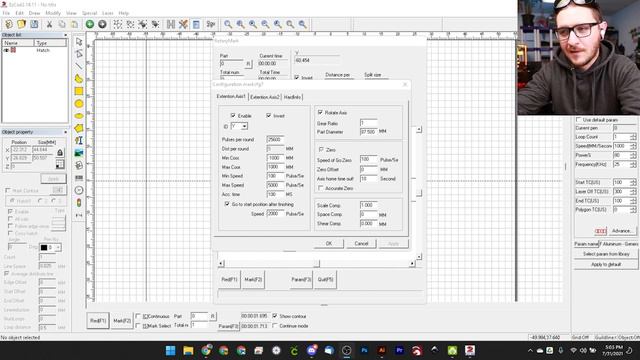Click the Cut scissors toolbar icon
Viewport: 640px width, 360px height.
click(49, 24)
